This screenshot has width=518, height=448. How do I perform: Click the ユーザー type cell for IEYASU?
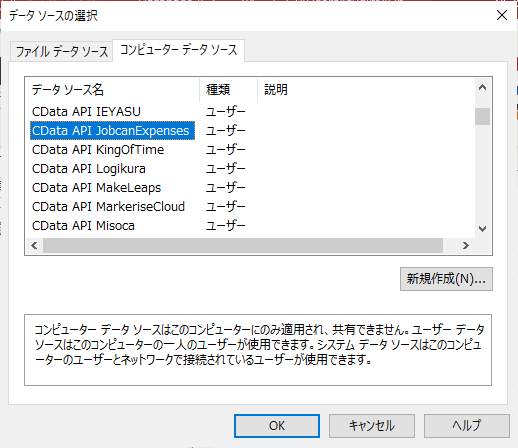[x=226, y=112]
